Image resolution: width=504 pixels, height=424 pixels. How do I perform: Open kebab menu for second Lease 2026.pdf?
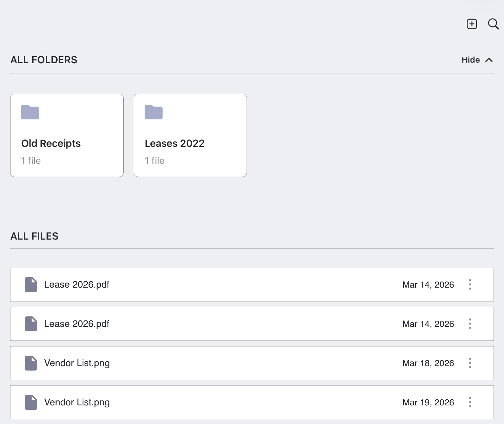(x=470, y=324)
